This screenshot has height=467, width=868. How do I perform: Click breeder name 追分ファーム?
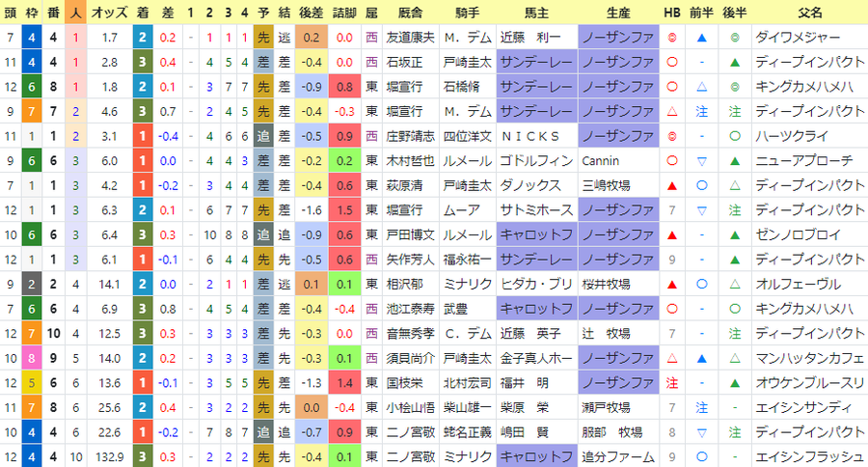point(618,457)
